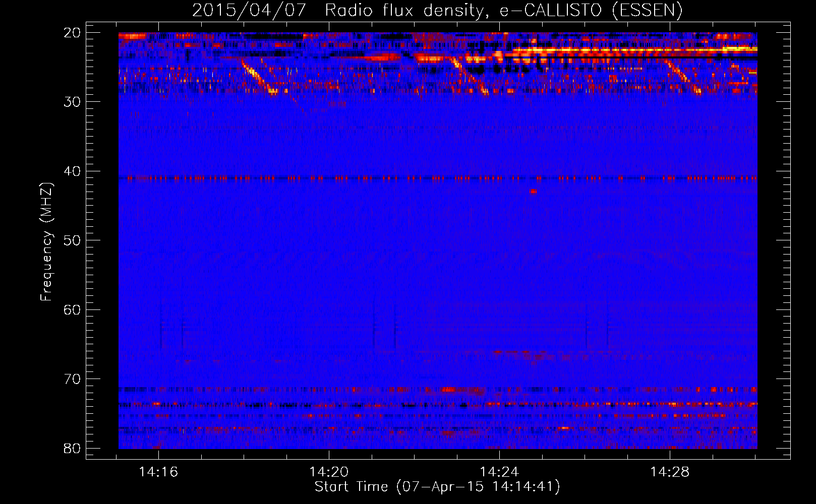
Task: Click the 60 frequency tick label
Action: pos(72,309)
